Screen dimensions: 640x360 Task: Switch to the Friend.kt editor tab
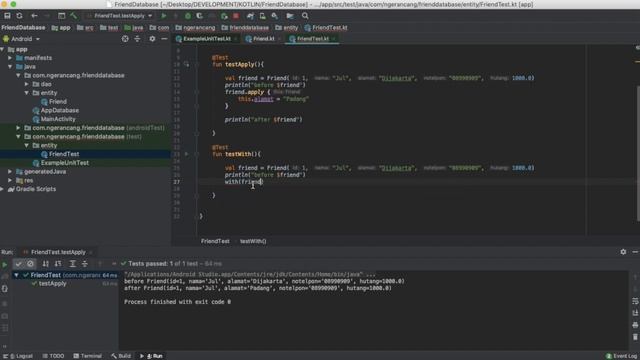263,39
